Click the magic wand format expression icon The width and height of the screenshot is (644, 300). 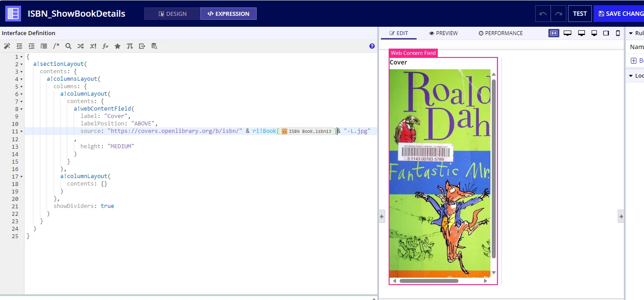[x=7, y=46]
